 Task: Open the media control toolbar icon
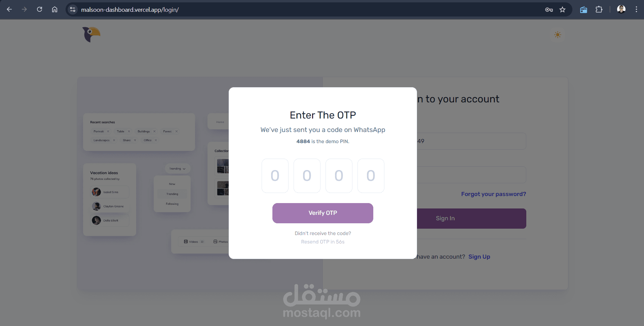point(583,10)
